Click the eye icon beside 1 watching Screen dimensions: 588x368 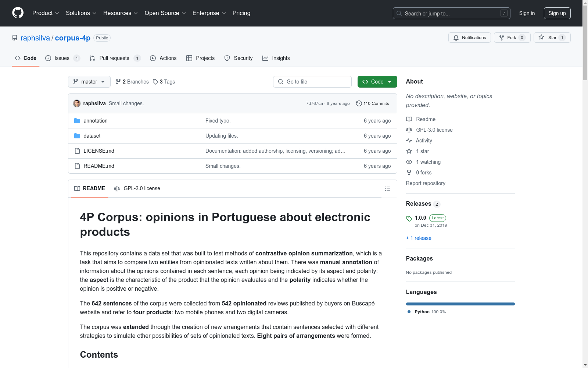coord(409,162)
